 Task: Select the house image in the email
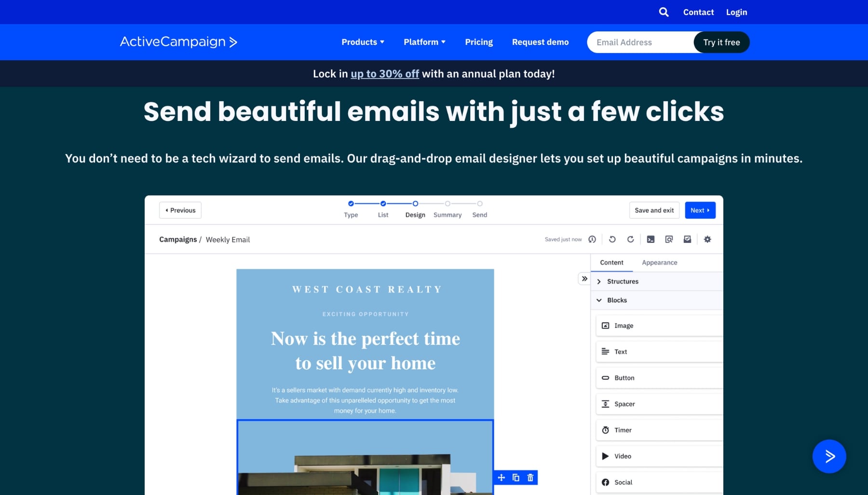[365, 457]
